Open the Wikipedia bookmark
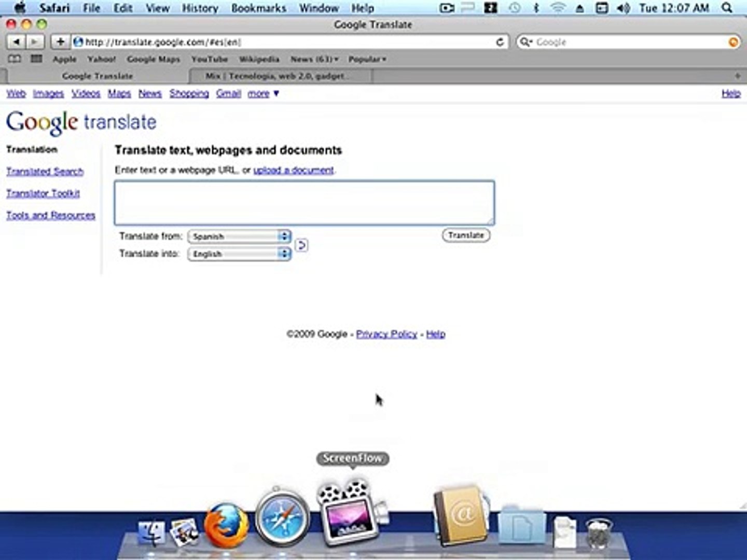Image resolution: width=747 pixels, height=560 pixels. [x=259, y=59]
